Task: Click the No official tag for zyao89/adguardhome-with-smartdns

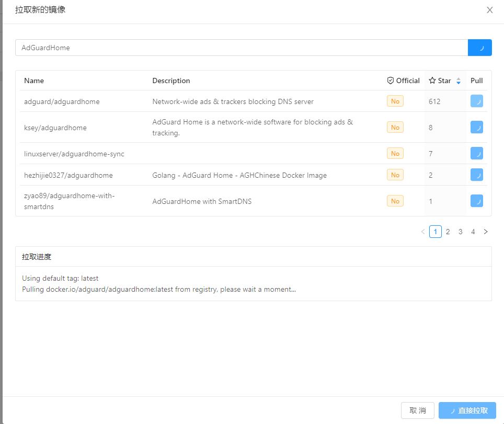Action: tap(395, 201)
